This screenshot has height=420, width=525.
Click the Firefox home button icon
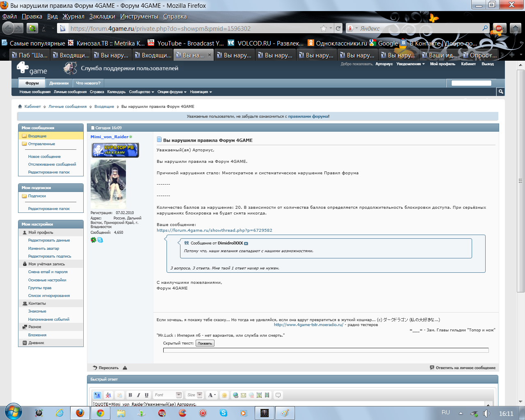point(516,28)
